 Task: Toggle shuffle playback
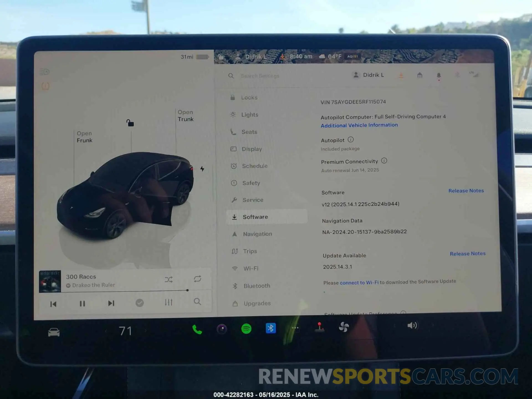[x=169, y=279]
